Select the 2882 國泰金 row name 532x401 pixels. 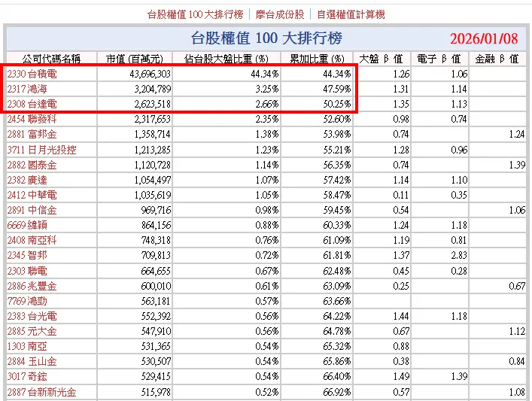[x=32, y=165]
